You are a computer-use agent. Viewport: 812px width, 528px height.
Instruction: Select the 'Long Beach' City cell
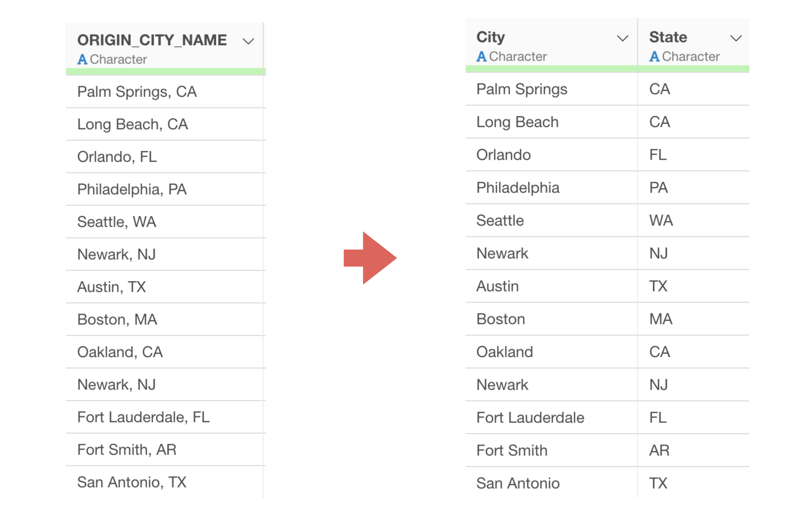pos(517,122)
